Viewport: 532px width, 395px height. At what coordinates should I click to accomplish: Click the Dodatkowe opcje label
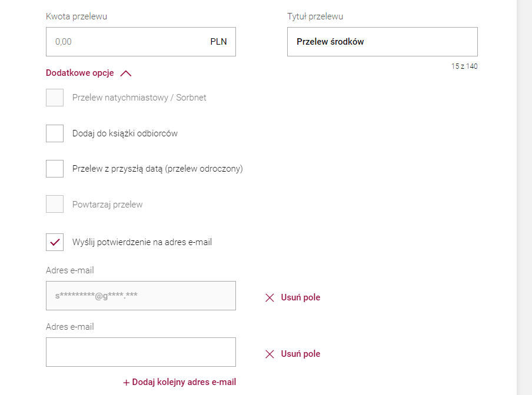(x=80, y=73)
